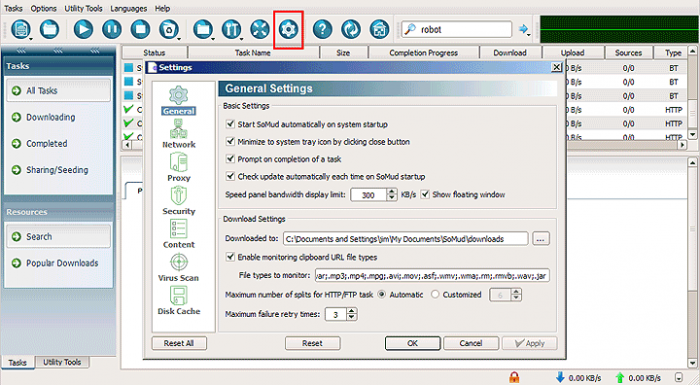This screenshot has width=700, height=385.
Task: Click the new task toolbar icon
Action: [x=20, y=29]
